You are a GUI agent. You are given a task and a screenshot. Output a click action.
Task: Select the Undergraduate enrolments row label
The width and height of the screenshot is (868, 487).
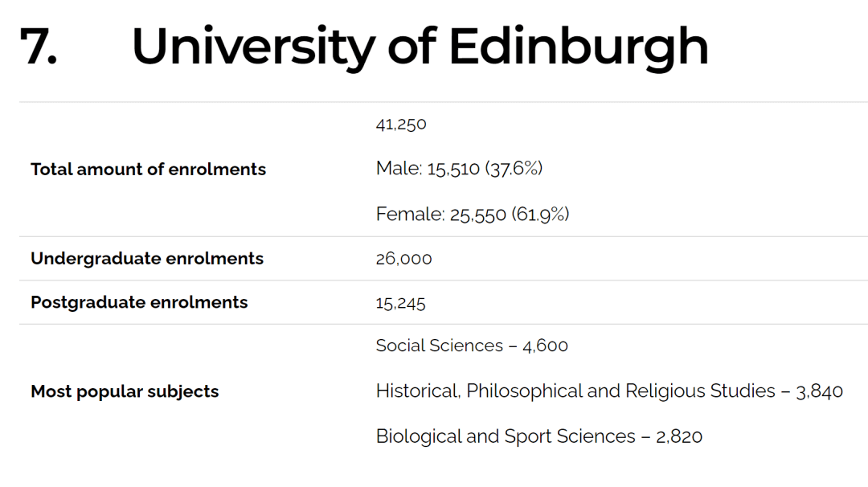pos(147,259)
